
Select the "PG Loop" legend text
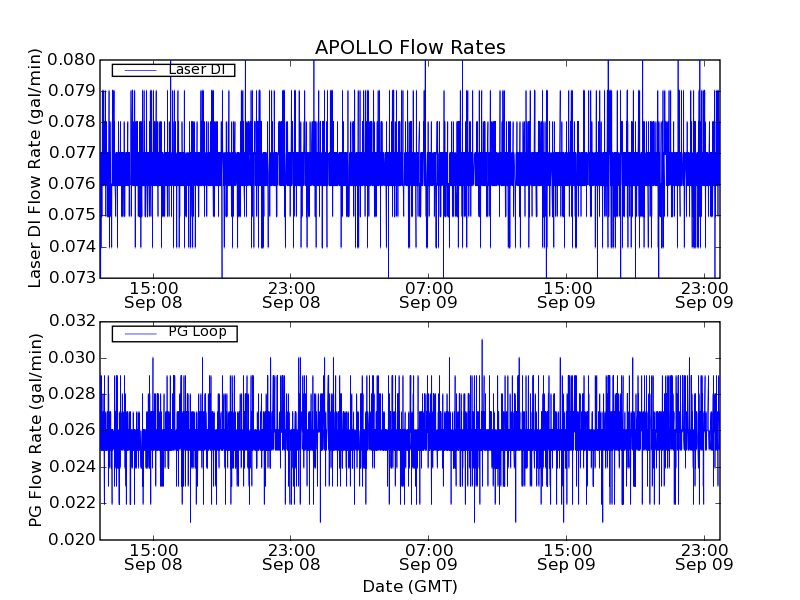tap(197, 332)
